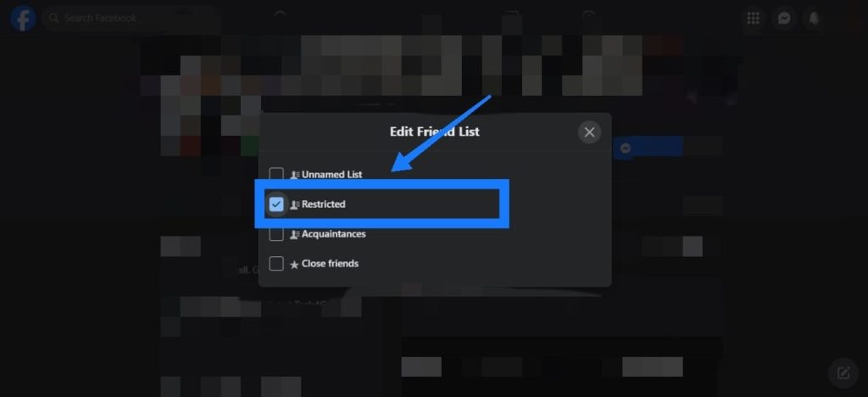Click the new message compose icon

pyautogui.click(x=843, y=372)
